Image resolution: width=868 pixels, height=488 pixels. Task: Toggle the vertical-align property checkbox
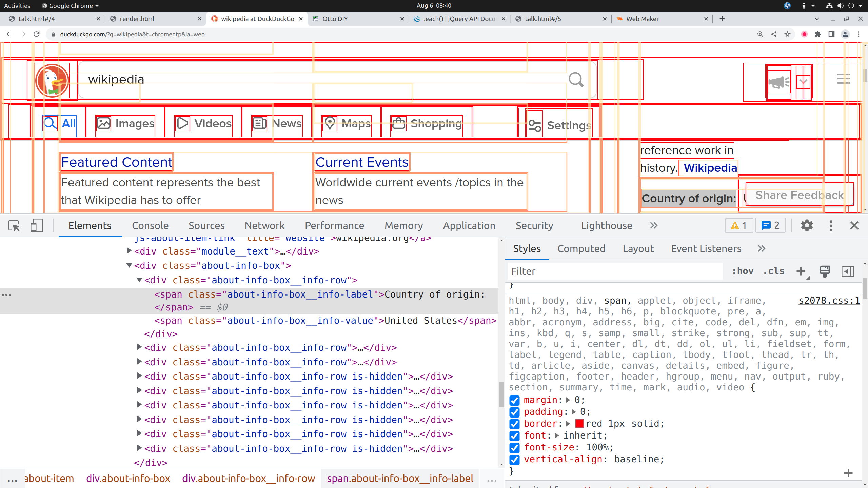(515, 460)
